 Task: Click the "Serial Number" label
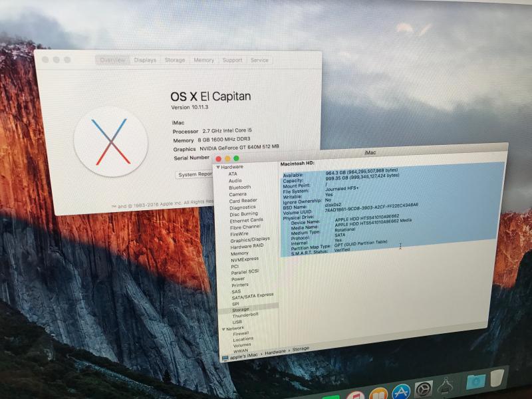tap(192, 158)
